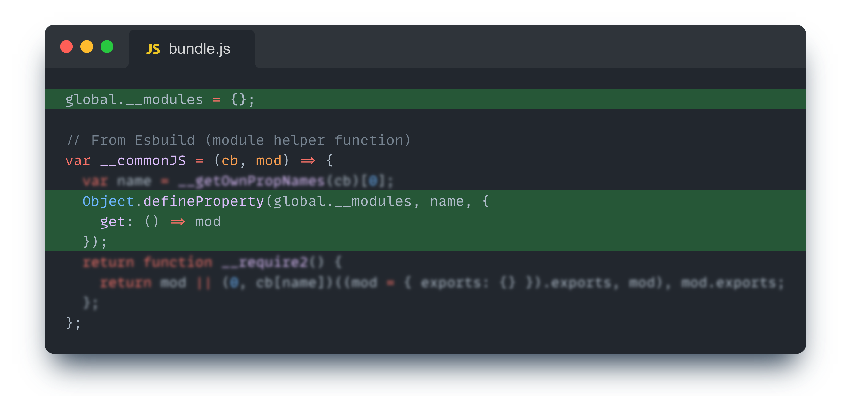Click the 'From Esbuild' comment line
Image resolution: width=868 pixels, height=396 pixels.
pos(238,140)
